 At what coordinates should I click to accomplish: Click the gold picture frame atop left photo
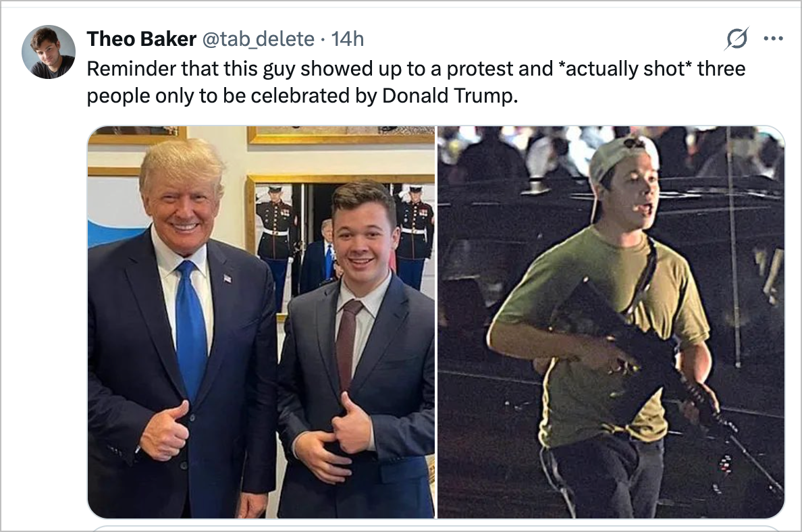340,135
